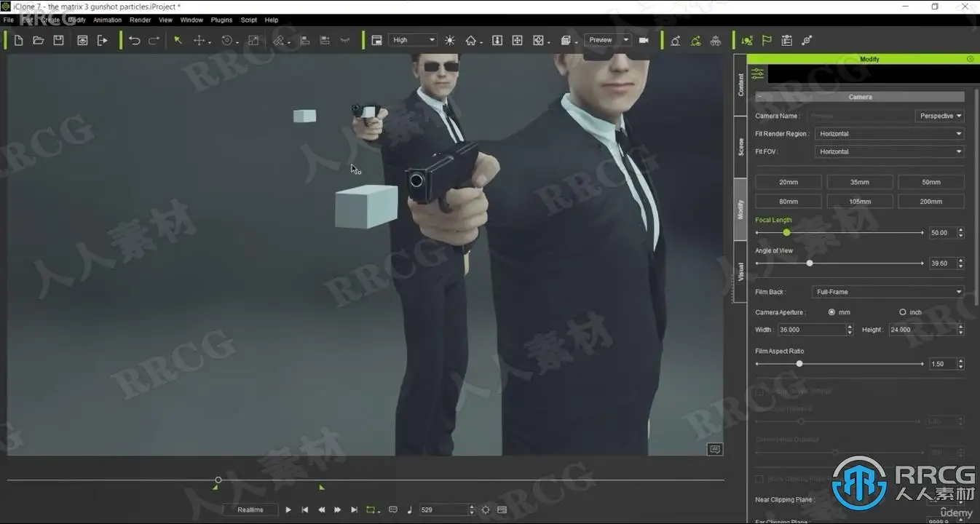
Task: Jump to the end frame
Action: 355,510
